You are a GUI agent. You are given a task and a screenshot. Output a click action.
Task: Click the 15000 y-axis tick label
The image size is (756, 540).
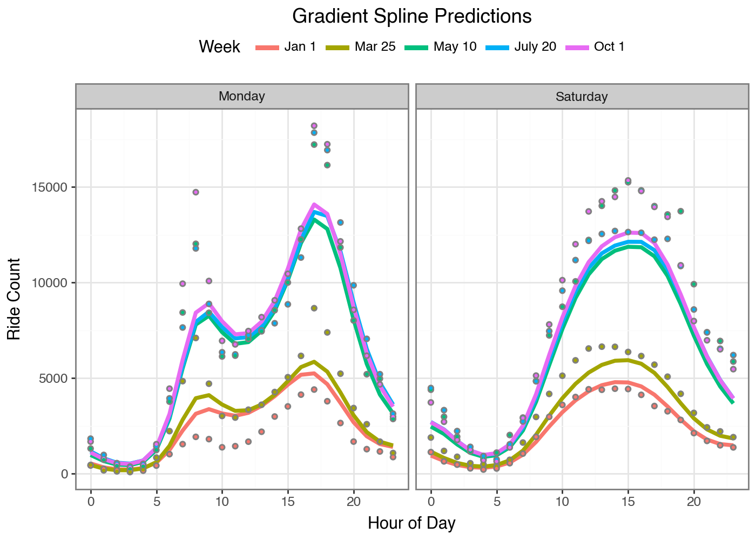tap(52, 187)
